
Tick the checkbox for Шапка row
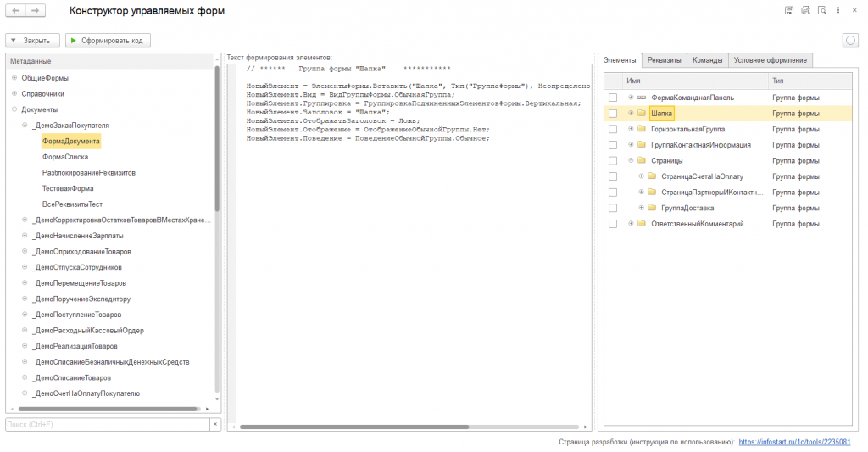coord(613,114)
